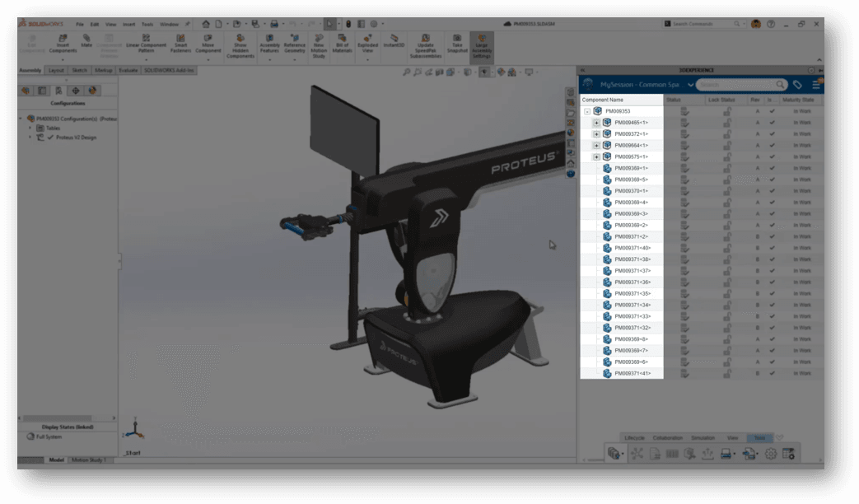The width and height of the screenshot is (859, 504).
Task: Select the PM009370<1> component in tree
Action: [x=632, y=191]
